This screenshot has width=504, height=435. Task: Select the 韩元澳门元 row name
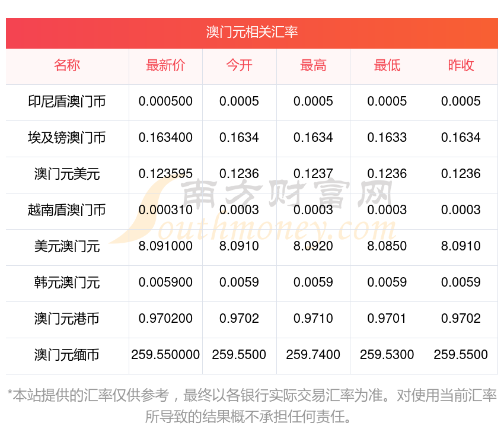pyautogui.click(x=67, y=282)
